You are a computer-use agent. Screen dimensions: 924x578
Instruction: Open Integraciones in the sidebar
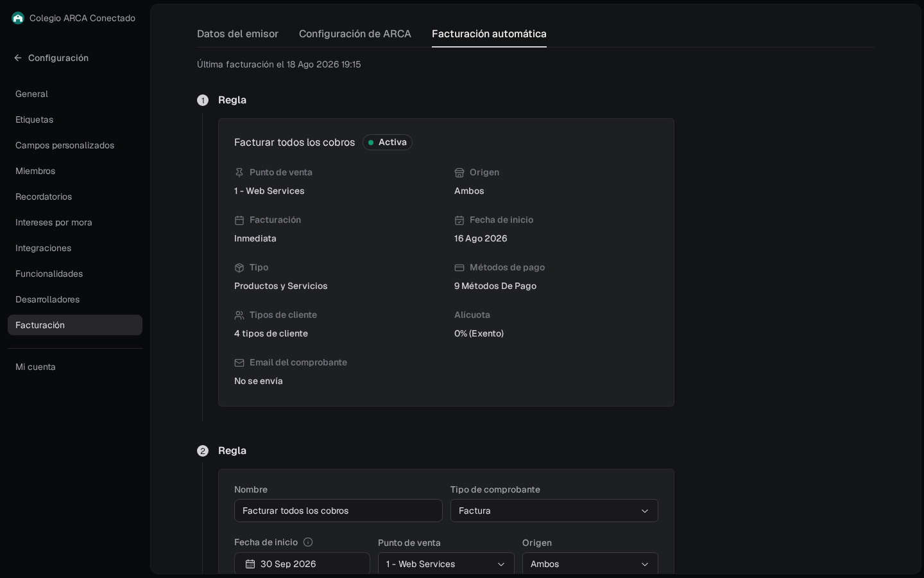pyautogui.click(x=75, y=248)
